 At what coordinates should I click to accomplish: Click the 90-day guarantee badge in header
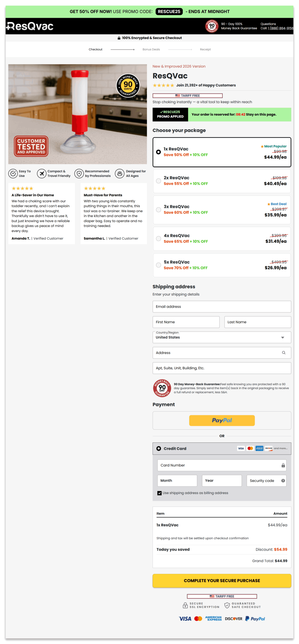212,26
